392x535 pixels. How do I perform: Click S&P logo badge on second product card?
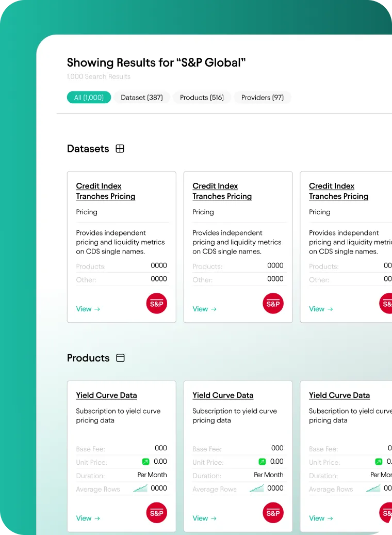273,512
